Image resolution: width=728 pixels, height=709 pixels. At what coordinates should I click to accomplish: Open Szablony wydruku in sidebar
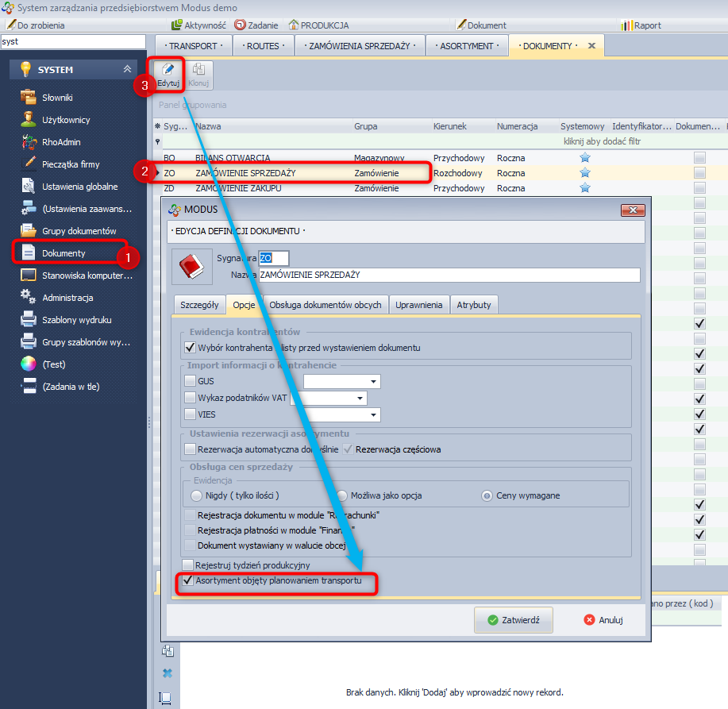[x=76, y=320]
